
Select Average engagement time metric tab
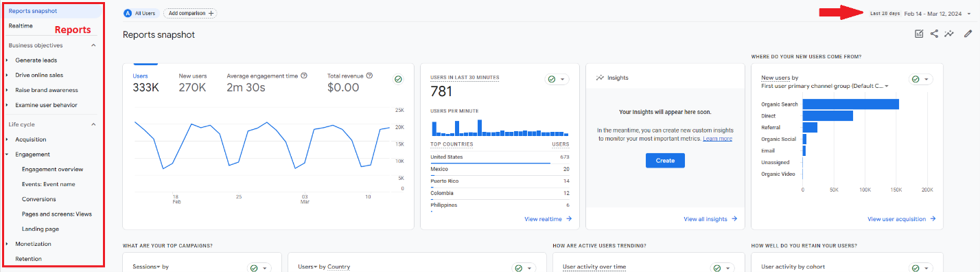coord(267,82)
